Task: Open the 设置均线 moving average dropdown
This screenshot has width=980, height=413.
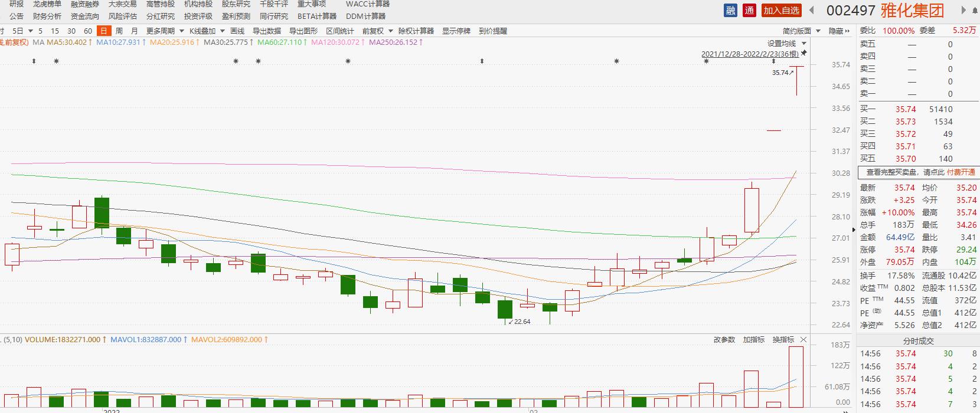Action: coord(786,44)
